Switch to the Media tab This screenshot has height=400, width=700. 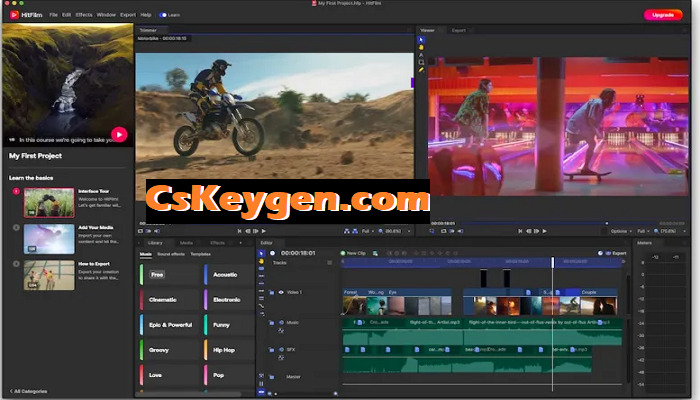pyautogui.click(x=187, y=243)
